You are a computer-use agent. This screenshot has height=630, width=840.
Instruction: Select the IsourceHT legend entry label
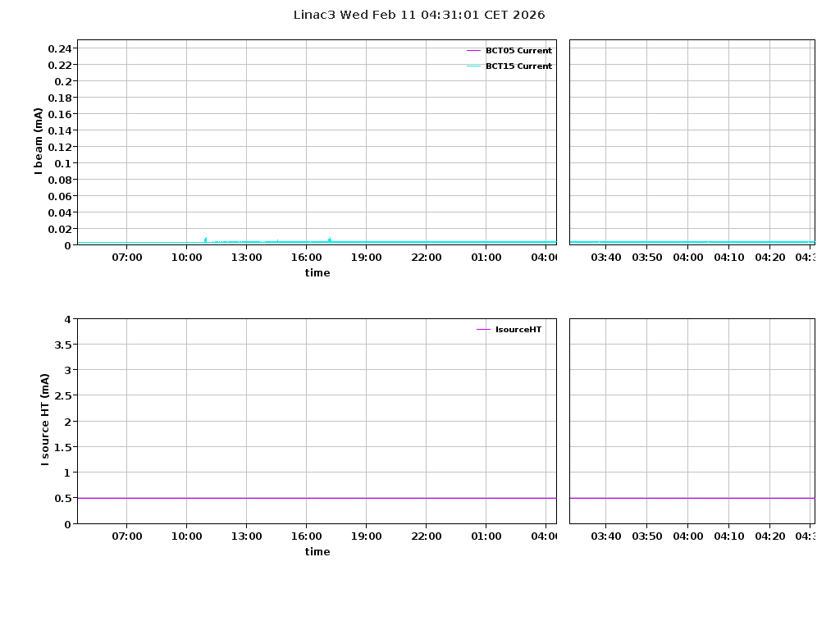pyautogui.click(x=518, y=330)
